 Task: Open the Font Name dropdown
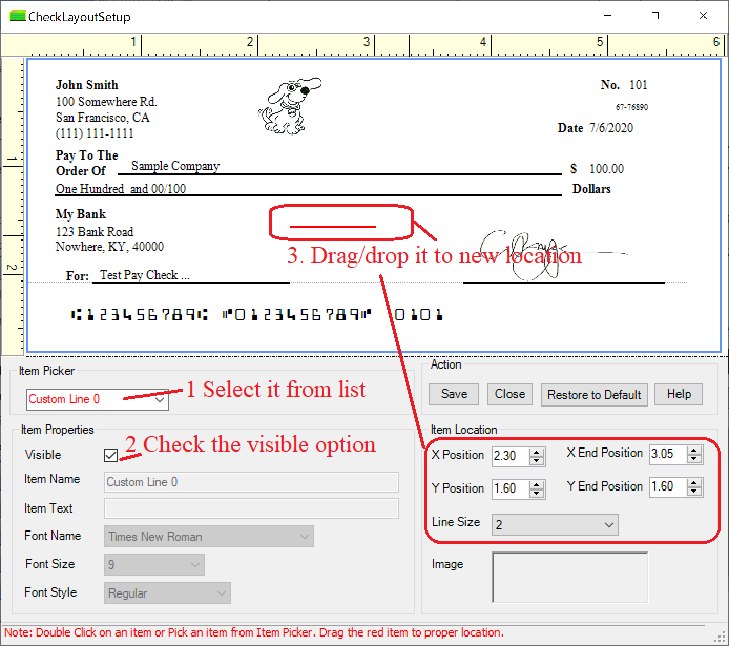point(304,537)
